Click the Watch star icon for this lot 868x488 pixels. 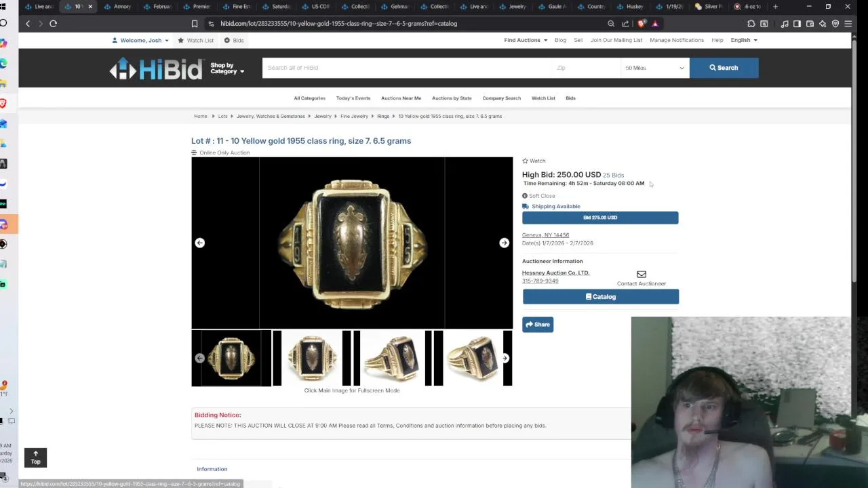(525, 161)
